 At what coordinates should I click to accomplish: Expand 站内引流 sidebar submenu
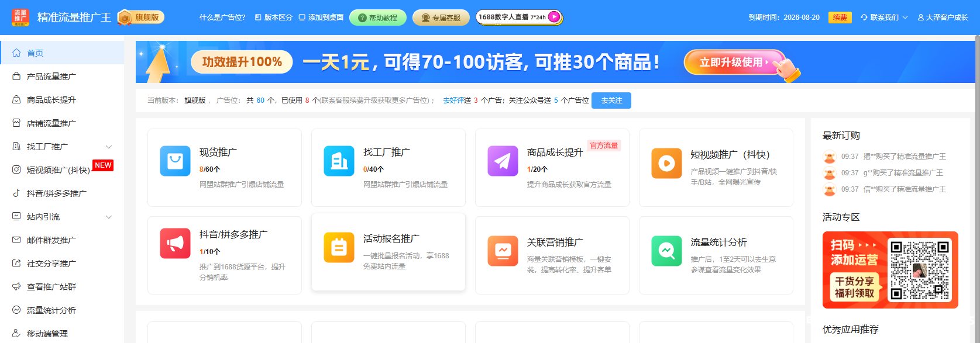109,217
